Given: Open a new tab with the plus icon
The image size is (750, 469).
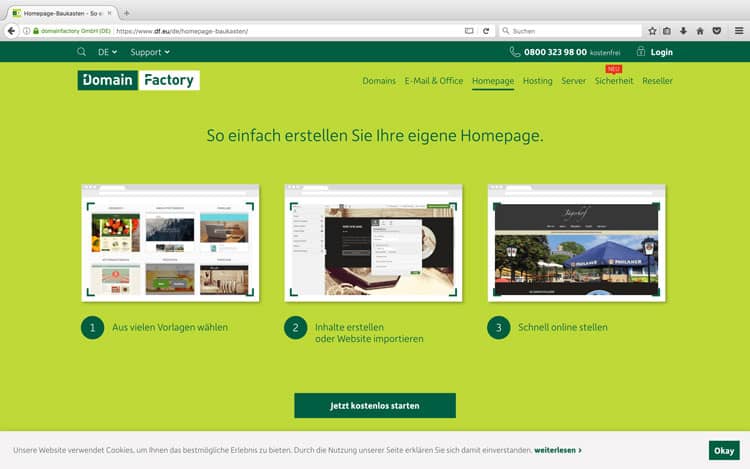Looking at the screenshot, I should (127, 13).
